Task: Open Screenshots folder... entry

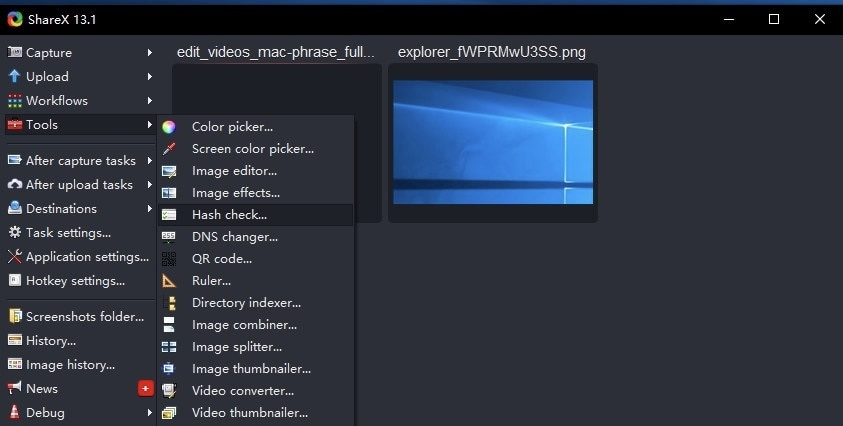Action: [80, 316]
